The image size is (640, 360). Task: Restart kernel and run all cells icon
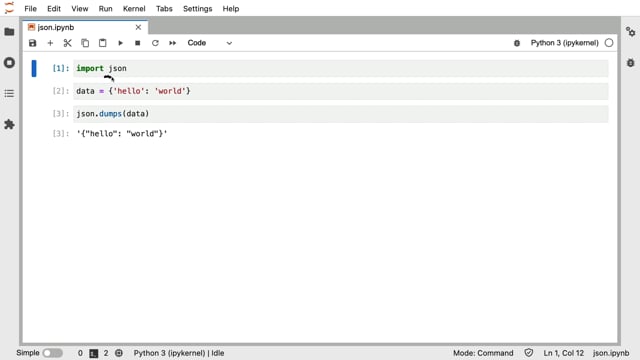(173, 43)
